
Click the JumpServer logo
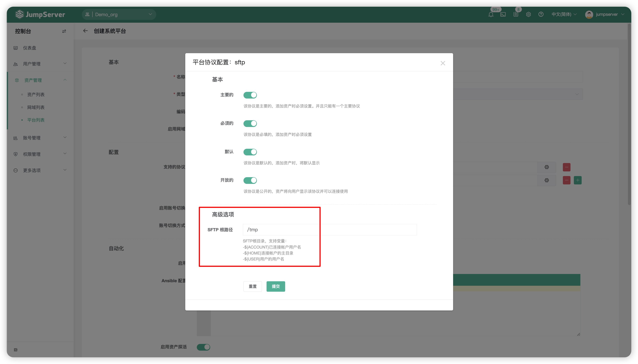pos(40,15)
